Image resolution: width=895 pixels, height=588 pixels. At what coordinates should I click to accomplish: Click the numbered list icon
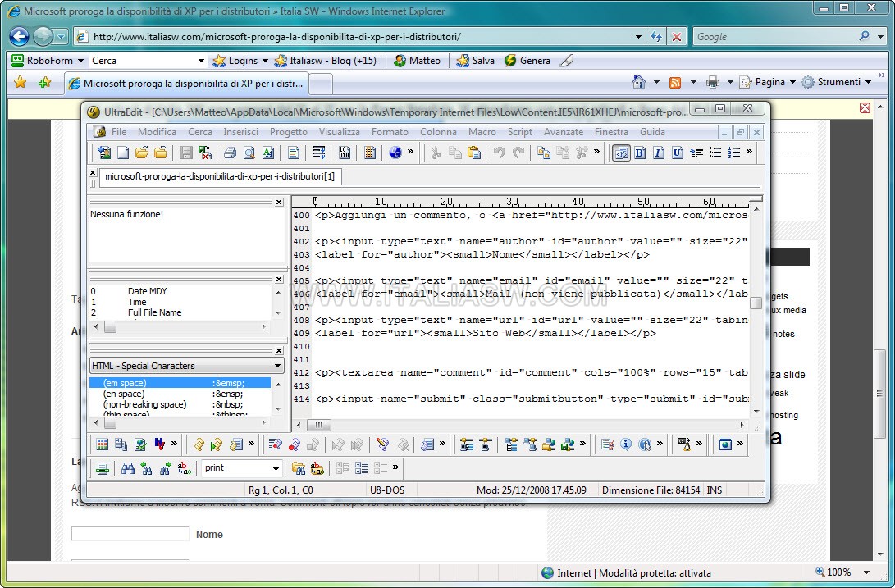point(734,153)
